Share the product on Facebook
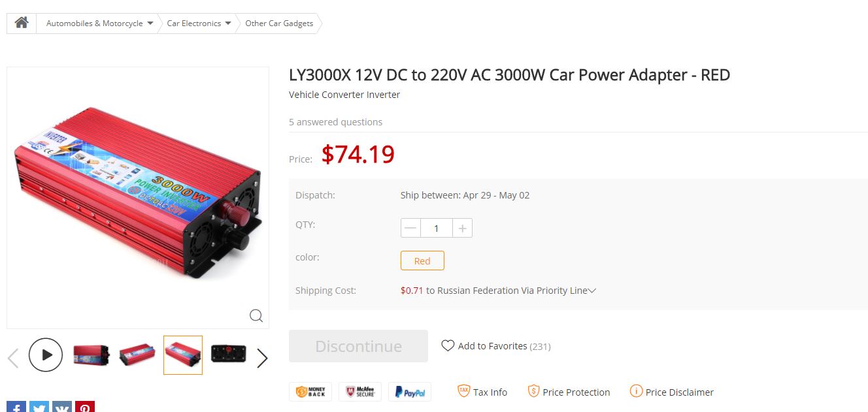The width and height of the screenshot is (868, 412). 16,407
